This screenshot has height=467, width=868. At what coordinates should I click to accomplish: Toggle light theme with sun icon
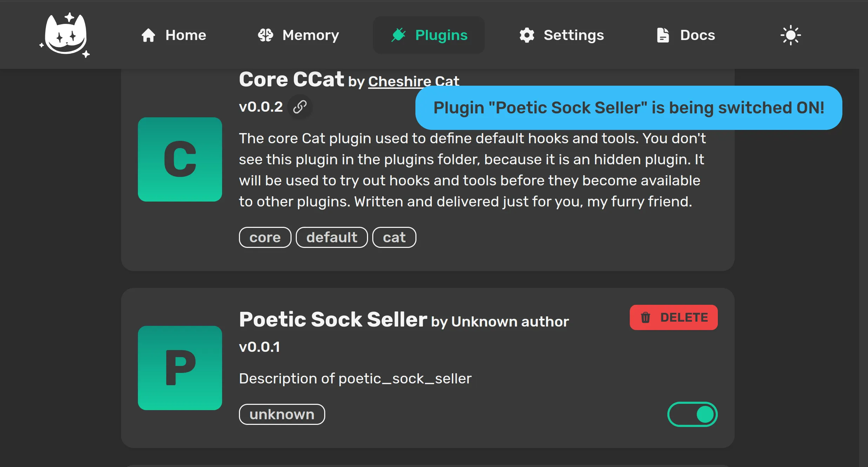tap(790, 35)
